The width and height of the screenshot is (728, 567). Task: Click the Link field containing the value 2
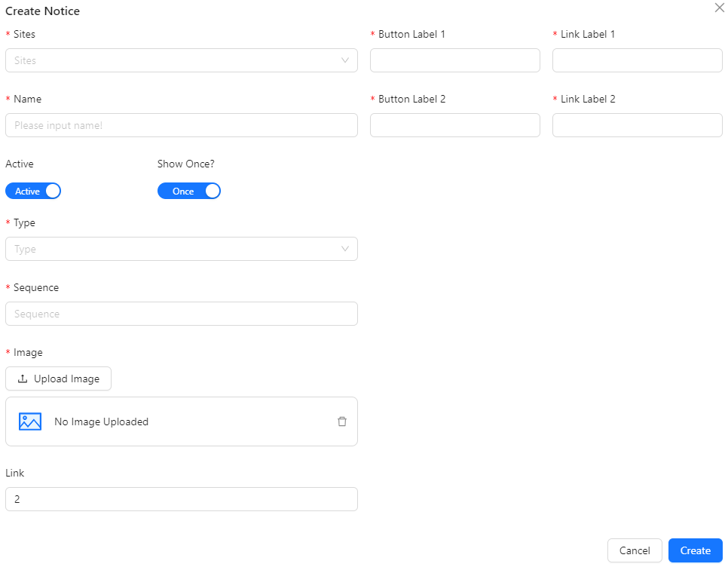[181, 499]
